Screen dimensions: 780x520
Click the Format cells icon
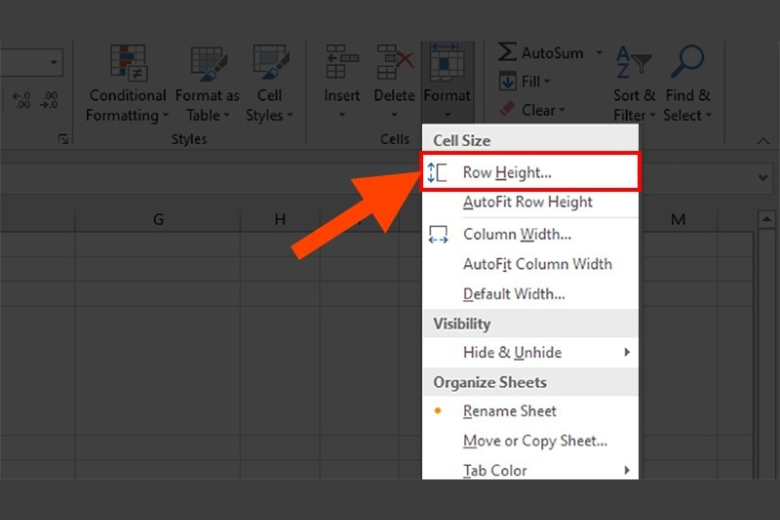click(446, 62)
